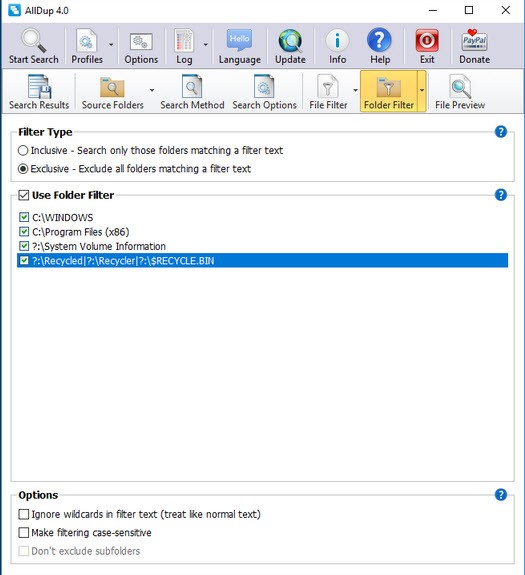Open the Info icon
The image size is (525, 575).
(x=337, y=41)
